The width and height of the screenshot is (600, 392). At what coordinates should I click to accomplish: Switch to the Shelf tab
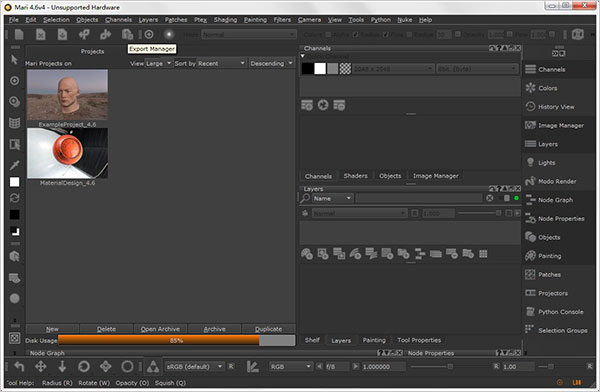coord(312,340)
